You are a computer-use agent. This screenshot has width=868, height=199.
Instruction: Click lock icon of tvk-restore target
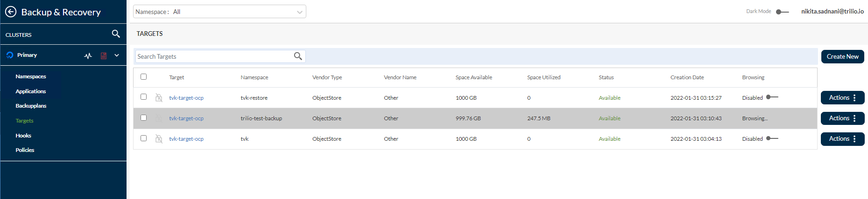[x=159, y=97]
